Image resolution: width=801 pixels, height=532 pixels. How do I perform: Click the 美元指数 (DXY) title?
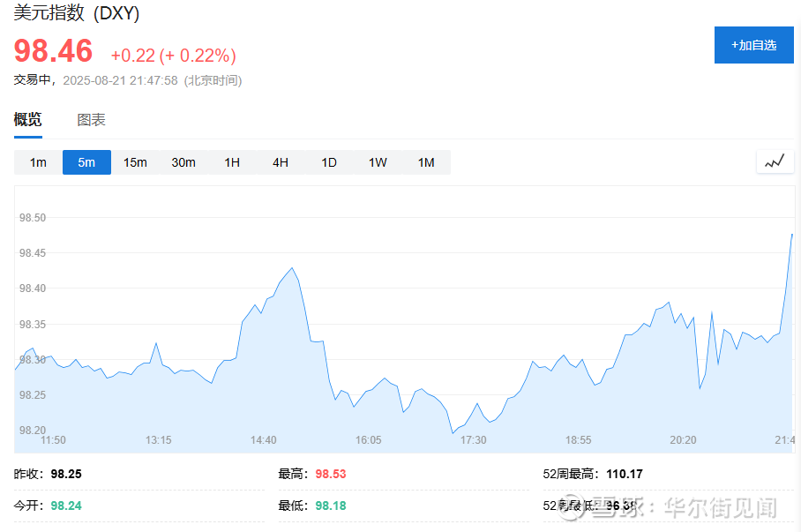pyautogui.click(x=77, y=14)
